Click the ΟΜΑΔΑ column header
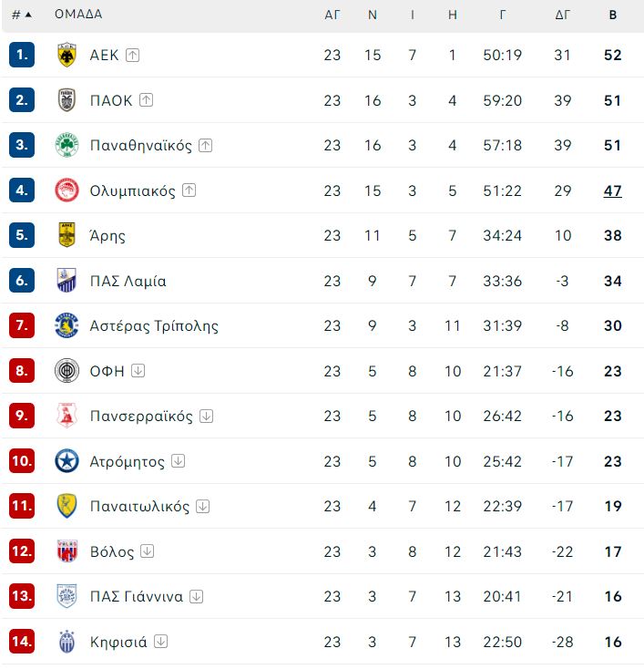644x669 pixels. pos(78,14)
